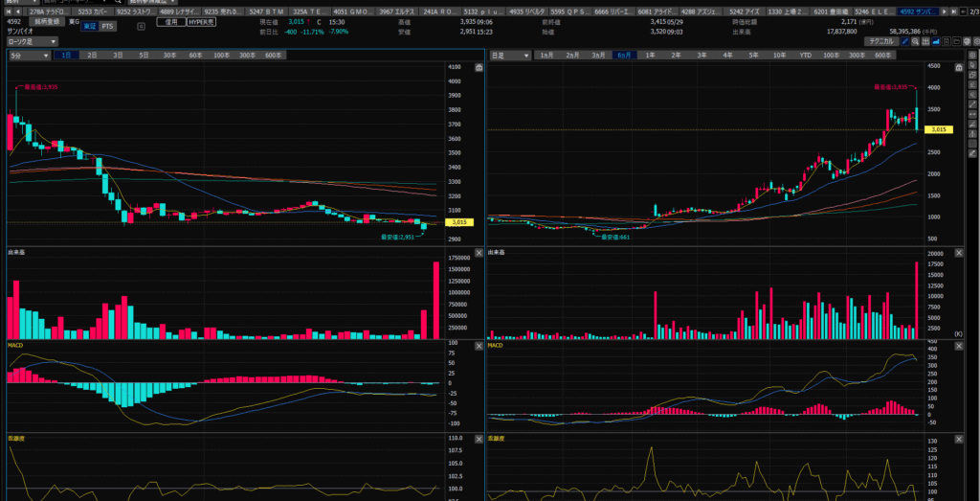This screenshot has width=980, height=501.
Task: Switch to the 1年 range tab
Action: [650, 57]
